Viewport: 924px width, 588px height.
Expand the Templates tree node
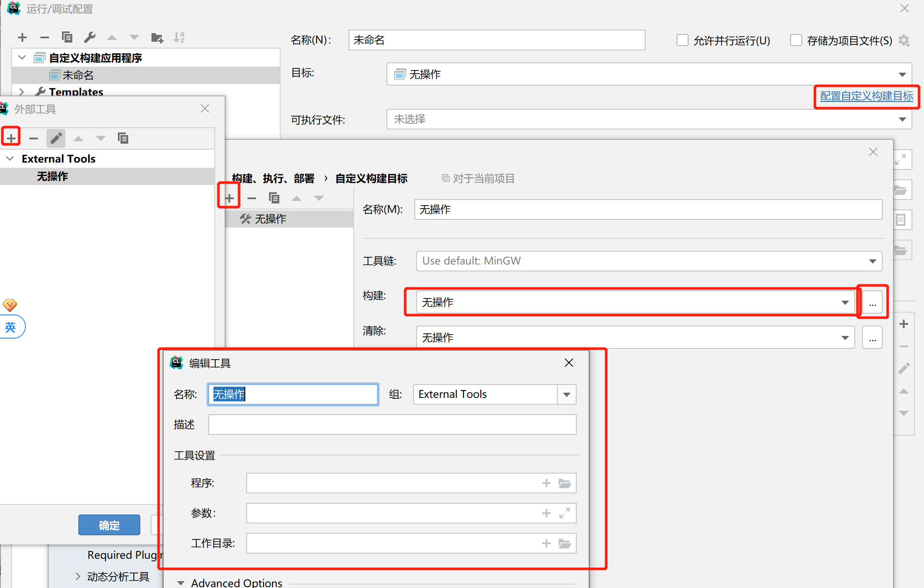(x=22, y=92)
